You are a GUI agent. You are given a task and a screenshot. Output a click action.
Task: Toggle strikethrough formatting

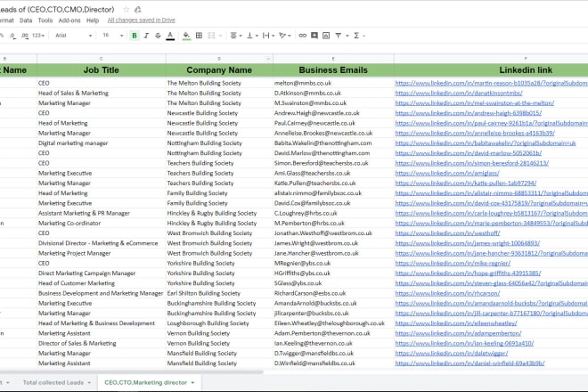click(x=158, y=36)
